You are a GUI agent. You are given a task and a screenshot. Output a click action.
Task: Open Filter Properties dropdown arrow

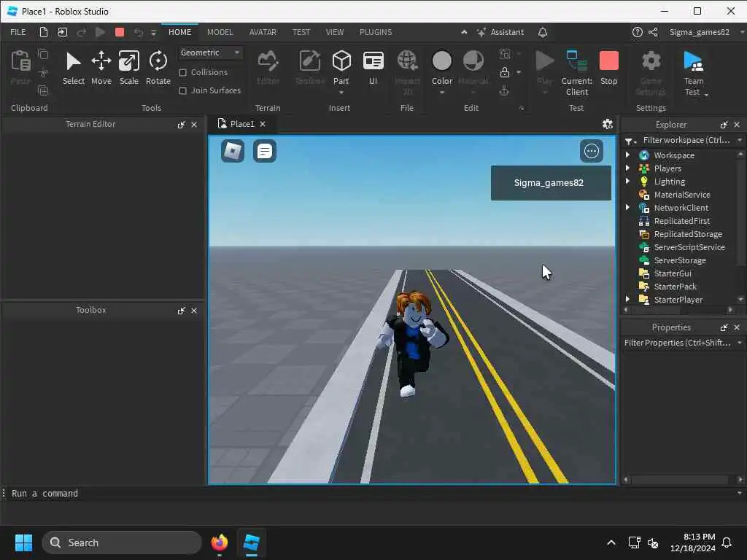[x=740, y=343]
